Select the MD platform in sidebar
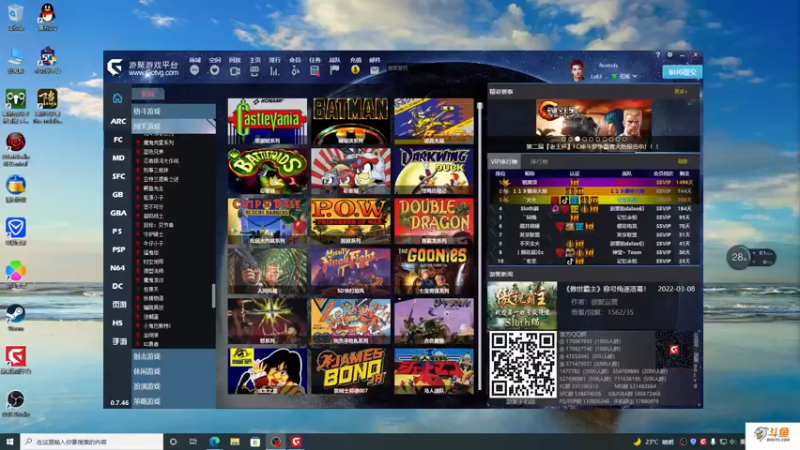Image resolution: width=800 pixels, height=450 pixels. (x=118, y=158)
